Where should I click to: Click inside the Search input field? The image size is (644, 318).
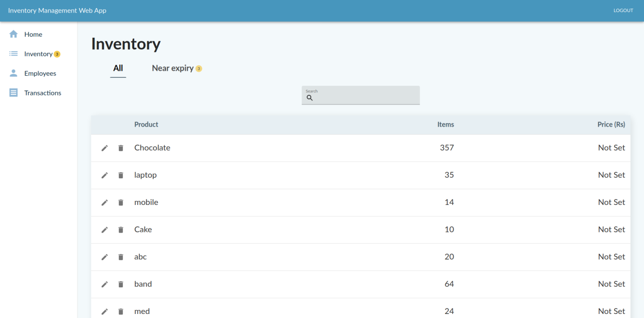click(x=360, y=96)
